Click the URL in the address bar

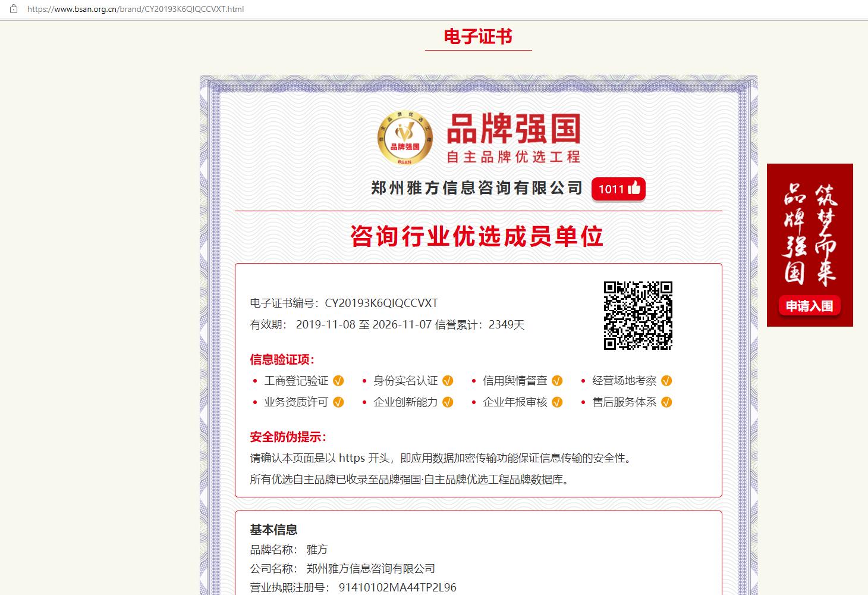click(x=136, y=9)
